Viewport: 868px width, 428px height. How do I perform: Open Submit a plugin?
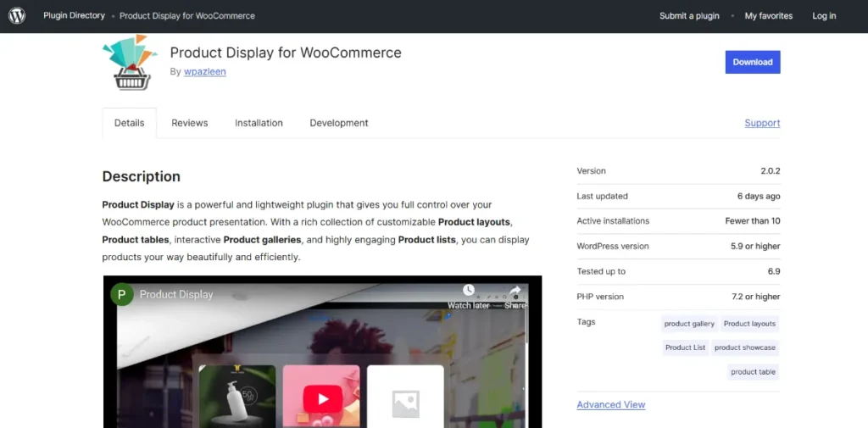tap(689, 16)
